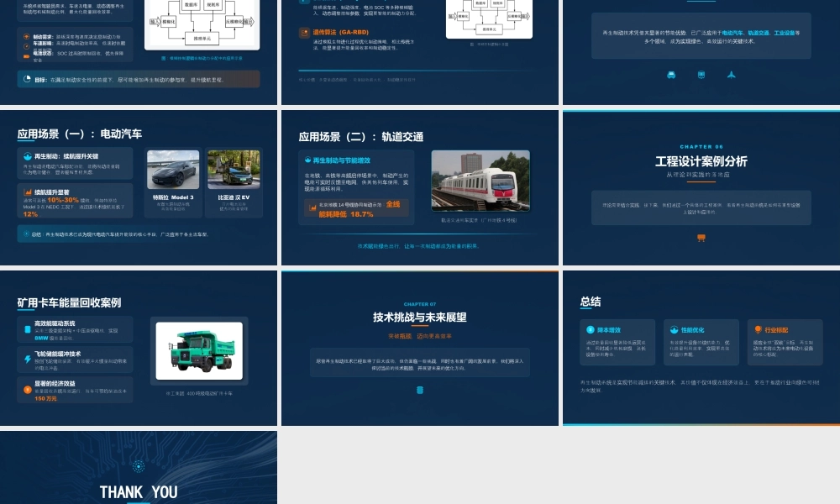Click the icon beside 再生制动：续航提升关键
This screenshot has height=504, width=840.
(x=28, y=156)
